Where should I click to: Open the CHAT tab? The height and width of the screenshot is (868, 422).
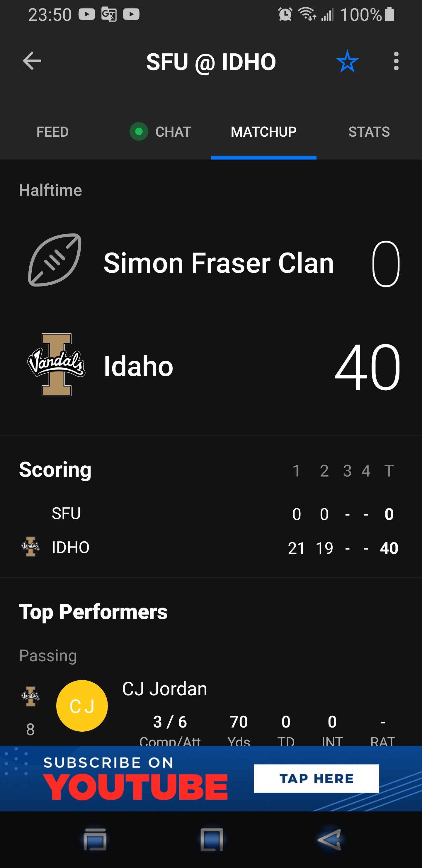[x=161, y=132]
